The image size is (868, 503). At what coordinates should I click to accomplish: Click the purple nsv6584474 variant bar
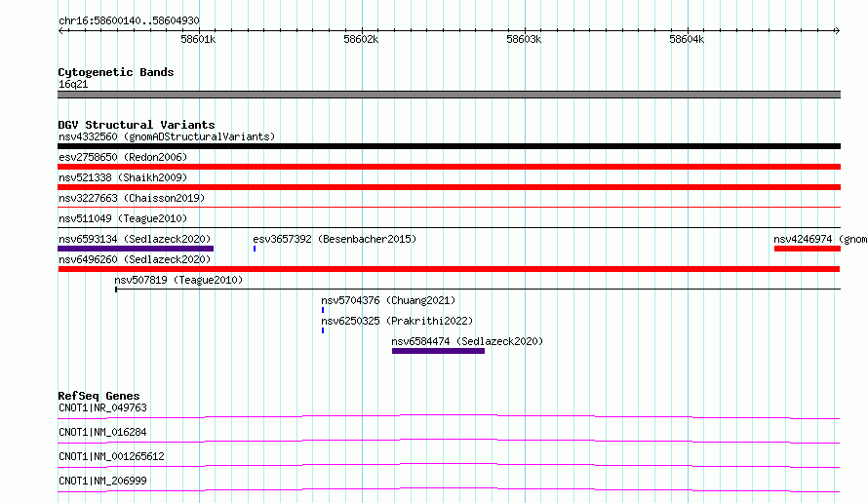439,351
